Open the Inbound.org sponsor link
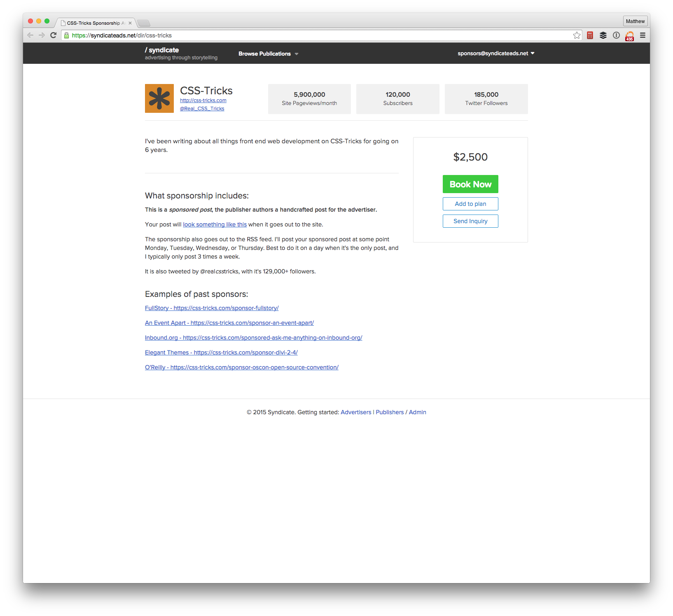Image resolution: width=673 pixels, height=616 pixels. coord(254,338)
